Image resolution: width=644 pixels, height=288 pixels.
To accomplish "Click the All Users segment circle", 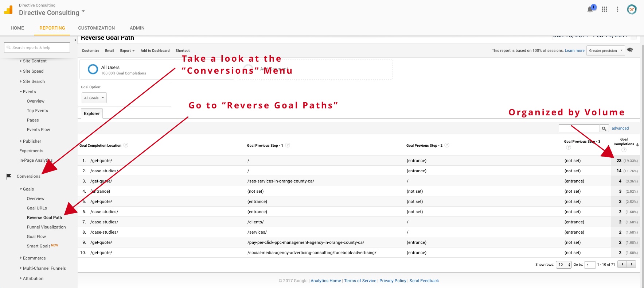I will point(93,69).
